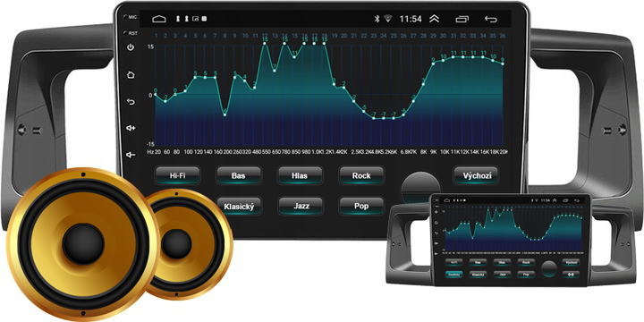644x322 pixels.
Task: Click the RST reset pinhole
Action: point(125,33)
